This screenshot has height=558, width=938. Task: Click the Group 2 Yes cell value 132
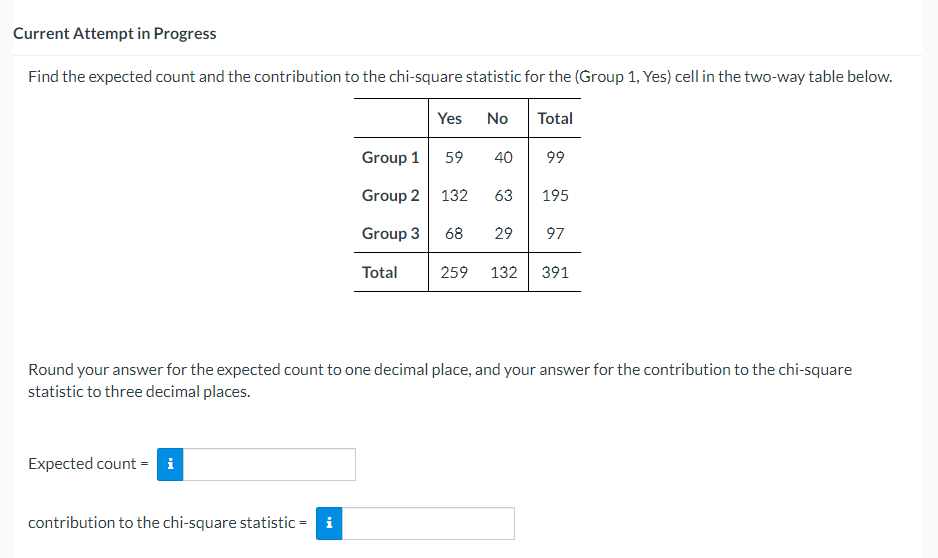click(454, 196)
